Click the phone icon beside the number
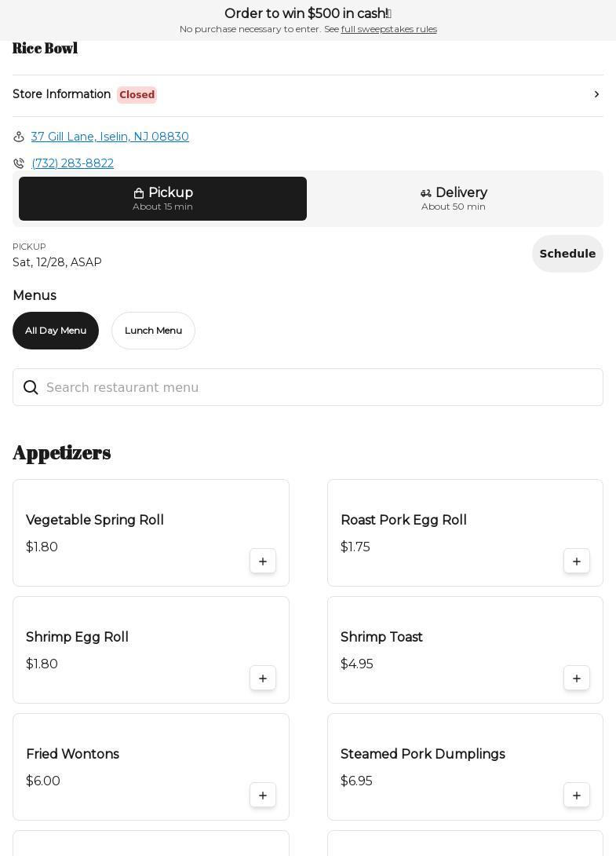616x856 pixels. point(19,163)
